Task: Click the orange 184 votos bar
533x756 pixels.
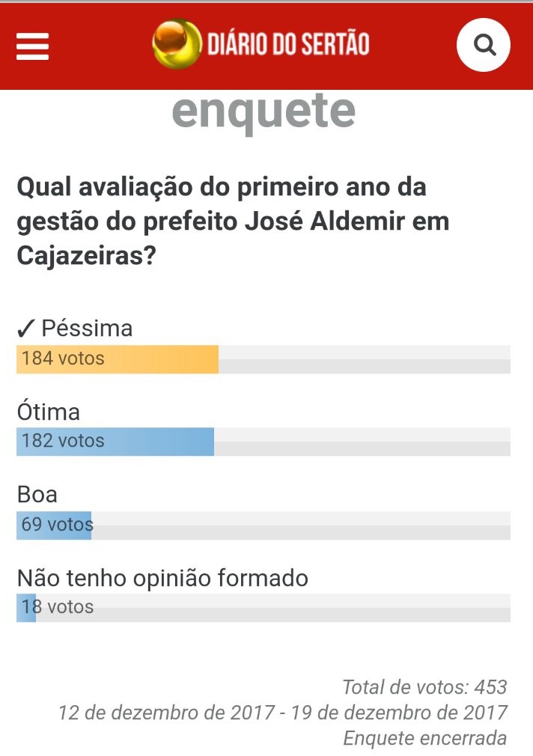Action: [118, 359]
